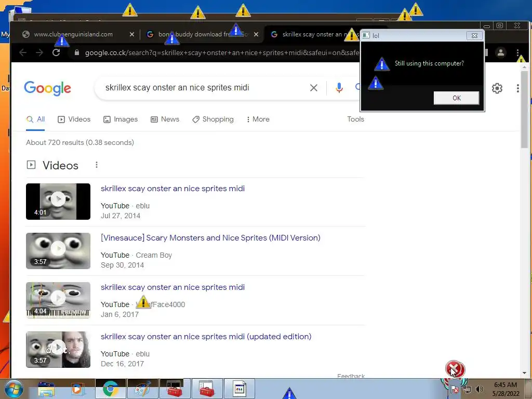Image resolution: width=532 pixels, height=399 pixels.
Task: Open the first eblu video link, Jul 27, 2014
Action: pyautogui.click(x=172, y=189)
